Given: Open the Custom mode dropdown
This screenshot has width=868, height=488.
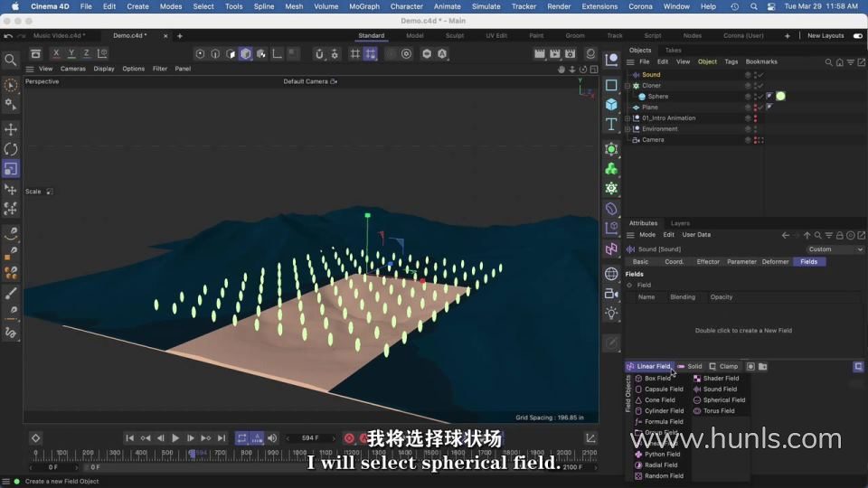Looking at the screenshot, I should point(835,249).
